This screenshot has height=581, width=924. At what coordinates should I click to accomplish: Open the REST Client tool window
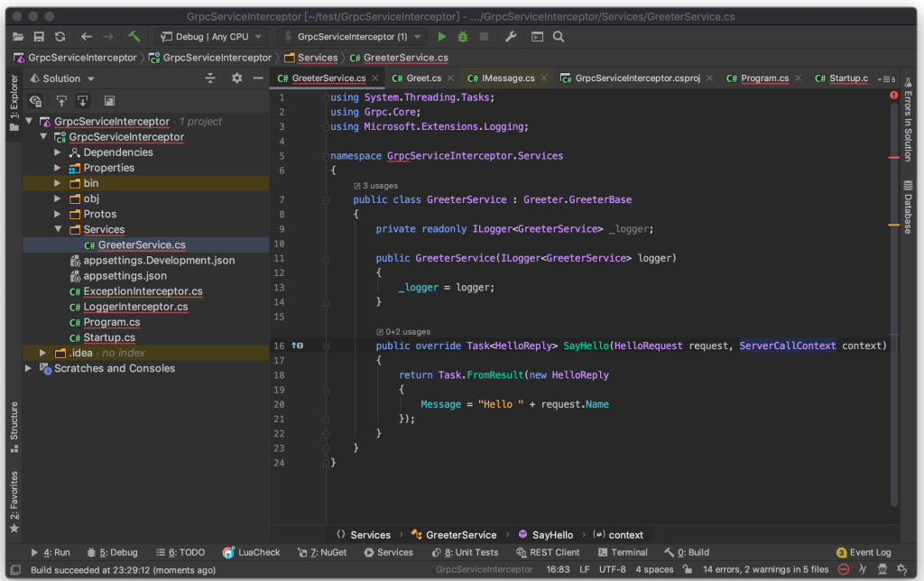(x=548, y=552)
